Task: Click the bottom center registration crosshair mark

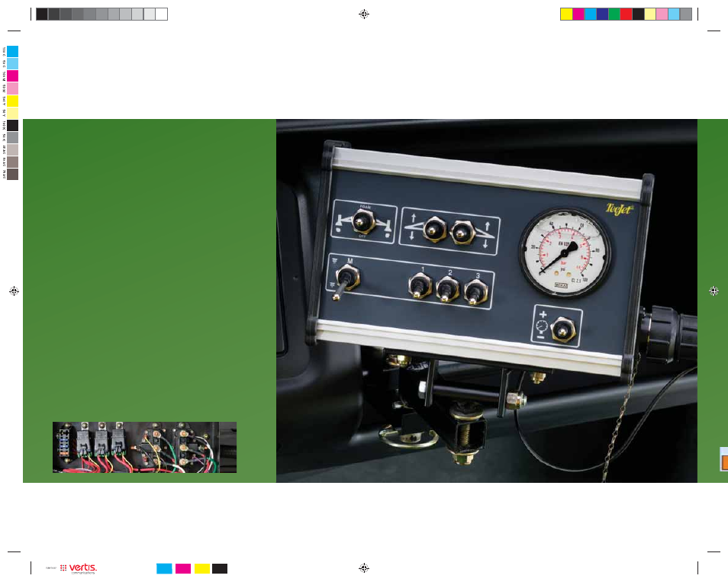Action: click(x=364, y=568)
